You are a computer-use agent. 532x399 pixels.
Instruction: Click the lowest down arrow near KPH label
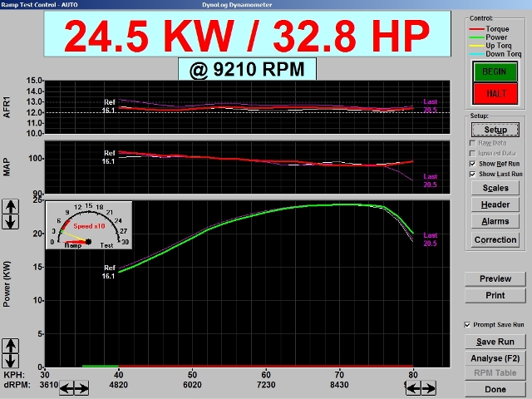tap(11, 361)
